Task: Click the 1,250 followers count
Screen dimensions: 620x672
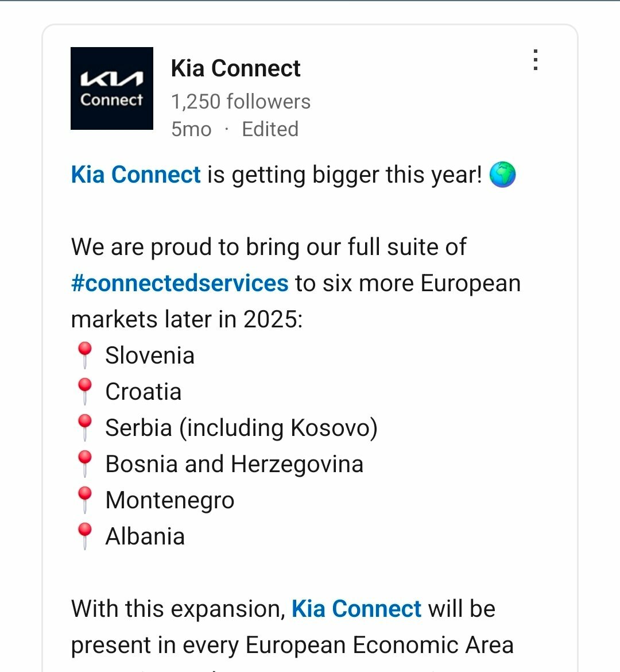Action: tap(241, 102)
